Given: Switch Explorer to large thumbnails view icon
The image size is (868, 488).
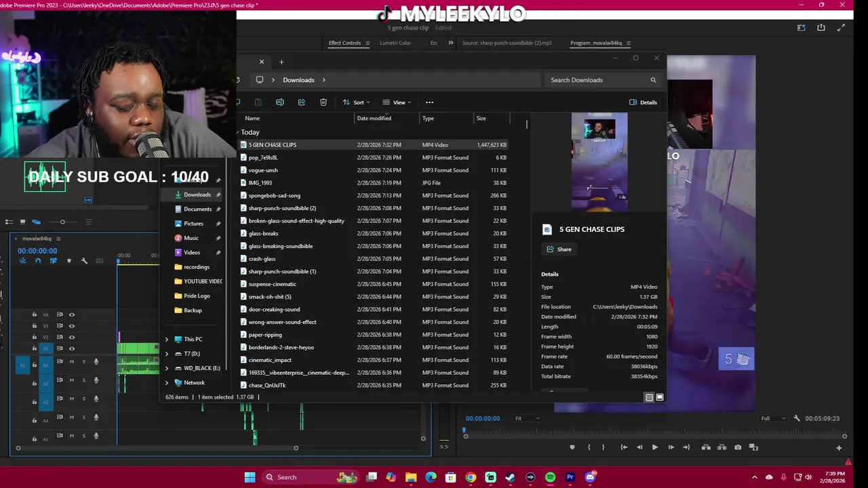Looking at the screenshot, I should point(659,397).
